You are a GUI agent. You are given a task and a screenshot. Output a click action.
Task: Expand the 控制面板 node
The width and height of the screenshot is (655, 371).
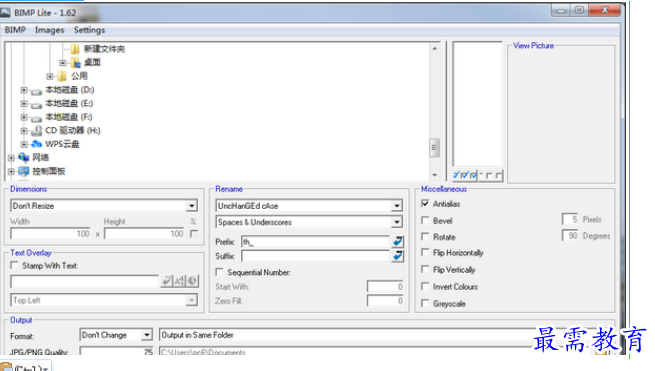pos(11,171)
